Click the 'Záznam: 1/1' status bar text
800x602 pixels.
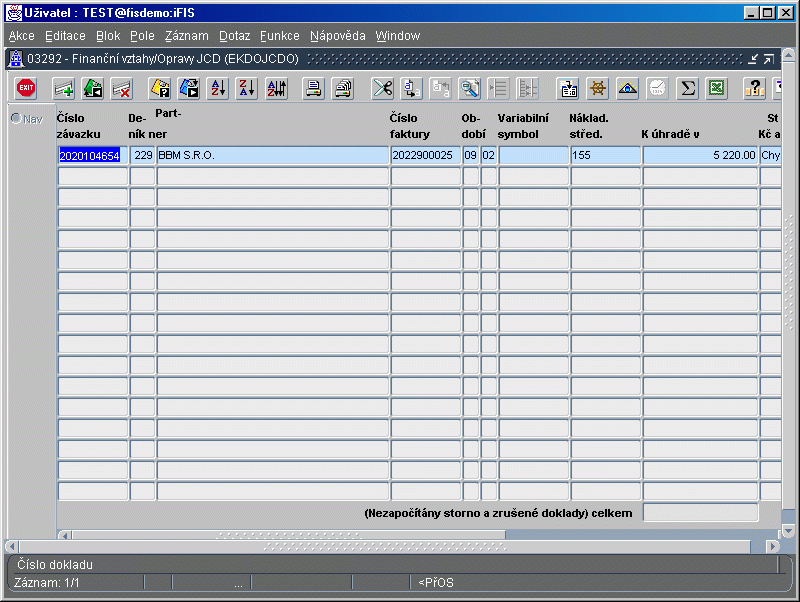(46, 583)
